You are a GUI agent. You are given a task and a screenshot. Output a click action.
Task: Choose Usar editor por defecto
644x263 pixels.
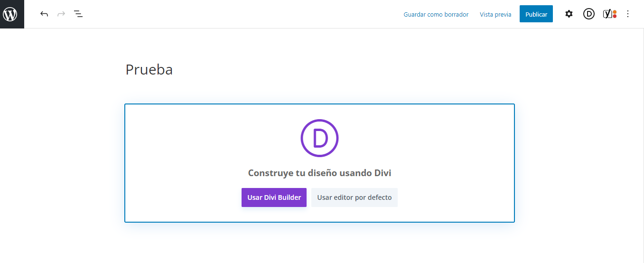click(355, 197)
